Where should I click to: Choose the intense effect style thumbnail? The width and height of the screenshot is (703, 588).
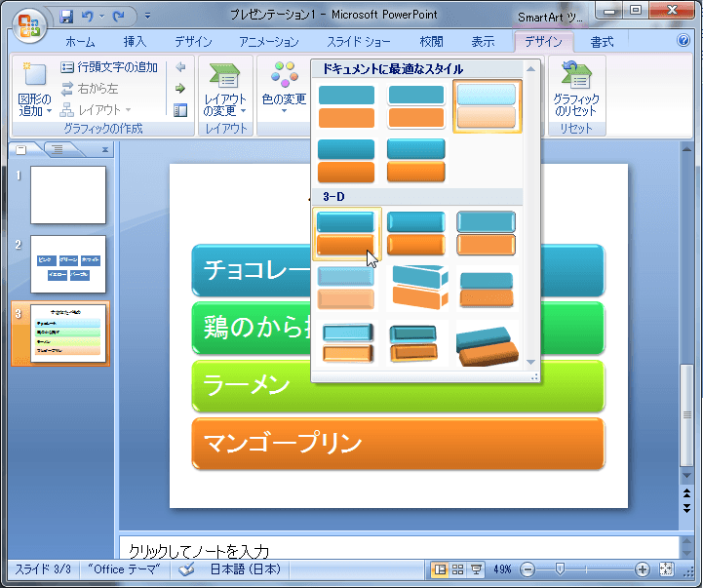click(416, 161)
